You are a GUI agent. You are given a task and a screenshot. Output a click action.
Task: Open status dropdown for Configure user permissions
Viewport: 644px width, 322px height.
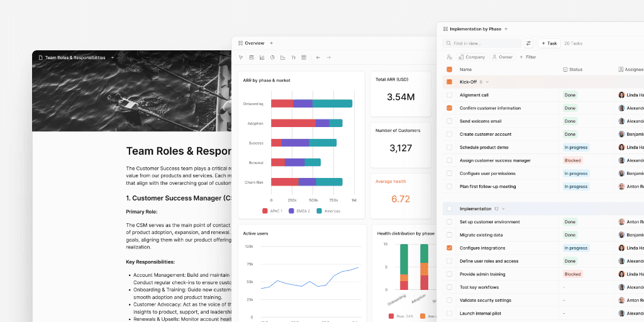tap(576, 174)
